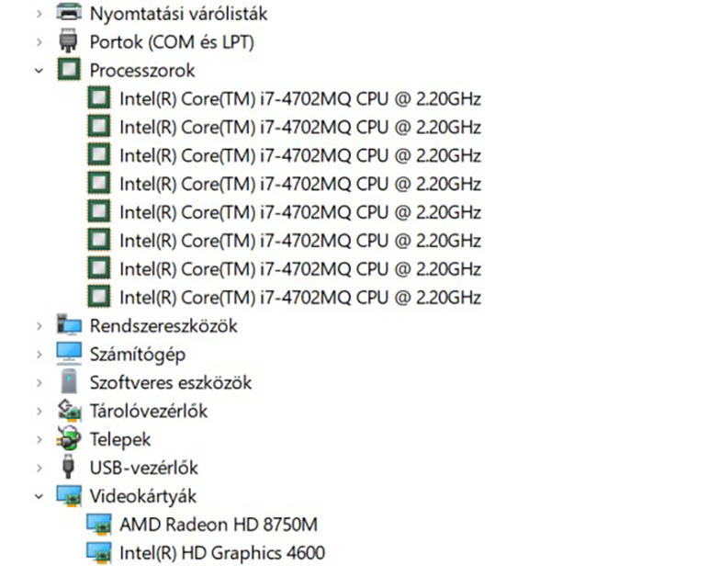Screen dimensions: 709x588
Task: Select the Telepek label
Action: pyautogui.click(x=119, y=440)
